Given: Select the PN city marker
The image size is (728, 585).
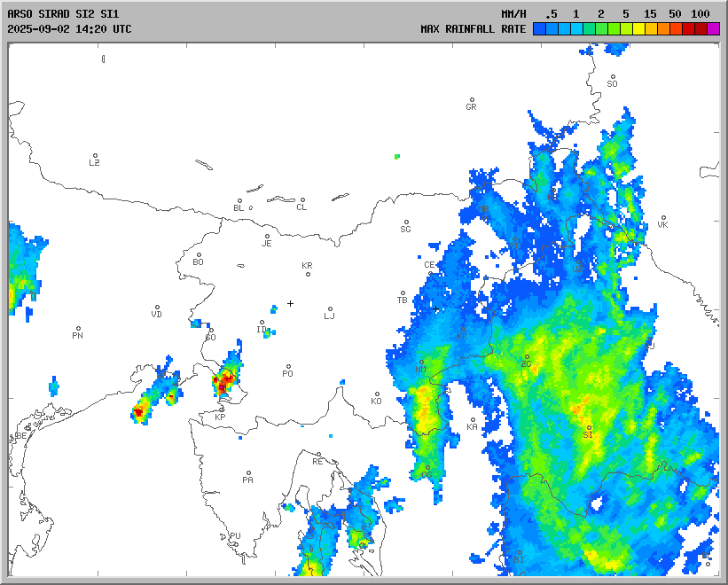Looking at the screenshot, I should click(78, 329).
